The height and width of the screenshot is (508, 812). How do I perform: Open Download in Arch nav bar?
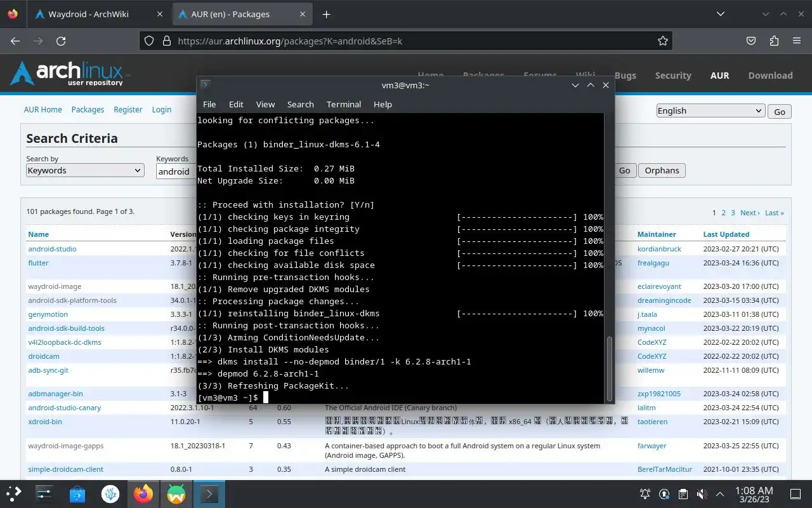tap(770, 75)
